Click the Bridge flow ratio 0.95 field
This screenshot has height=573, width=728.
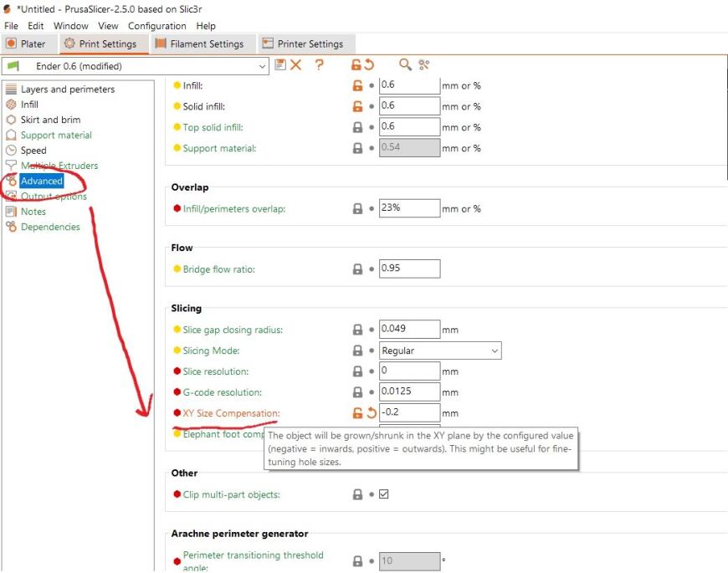[x=409, y=269]
